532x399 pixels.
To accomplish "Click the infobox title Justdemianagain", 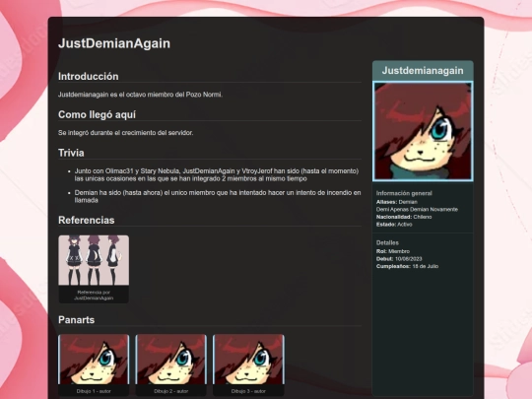I will 423,71.
